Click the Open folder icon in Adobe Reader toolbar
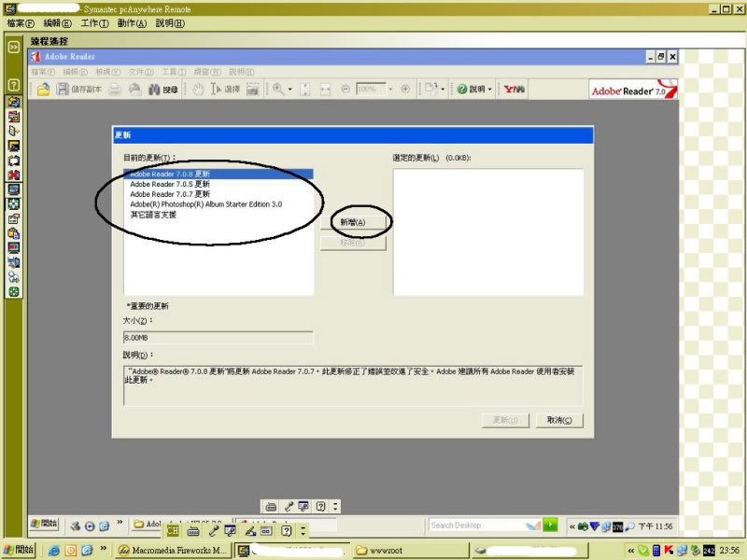The width and height of the screenshot is (747, 560). 43,89
